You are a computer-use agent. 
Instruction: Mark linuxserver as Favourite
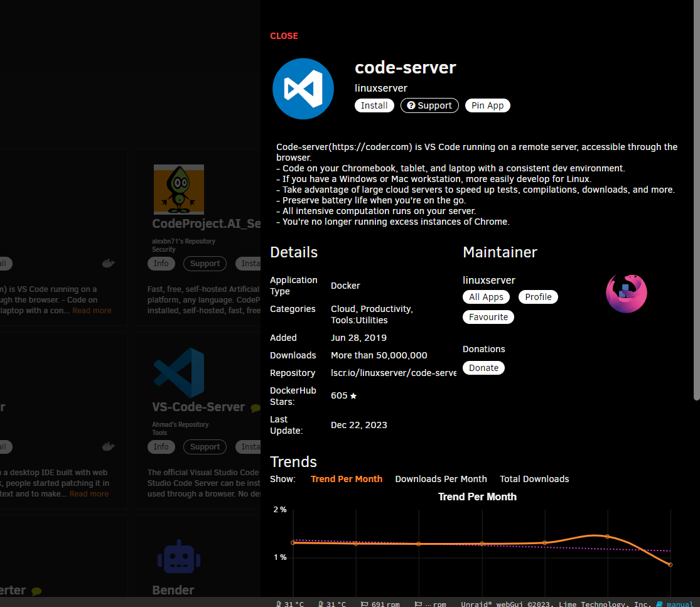point(488,317)
